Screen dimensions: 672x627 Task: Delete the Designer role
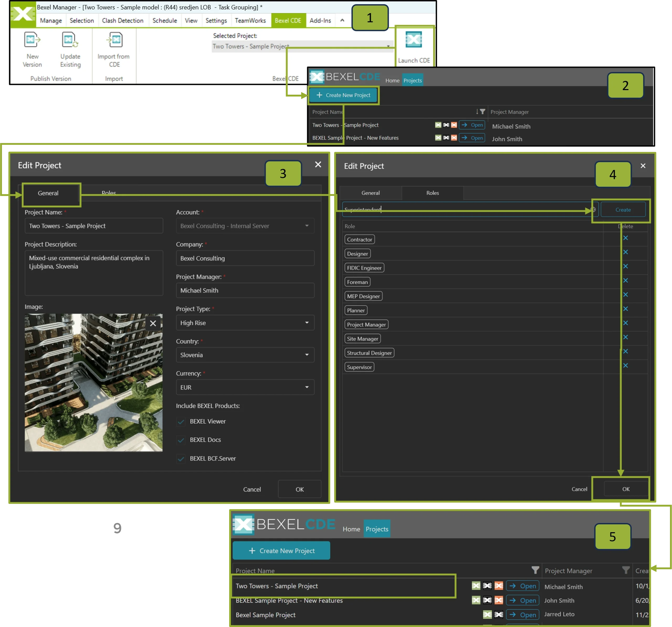pyautogui.click(x=625, y=252)
